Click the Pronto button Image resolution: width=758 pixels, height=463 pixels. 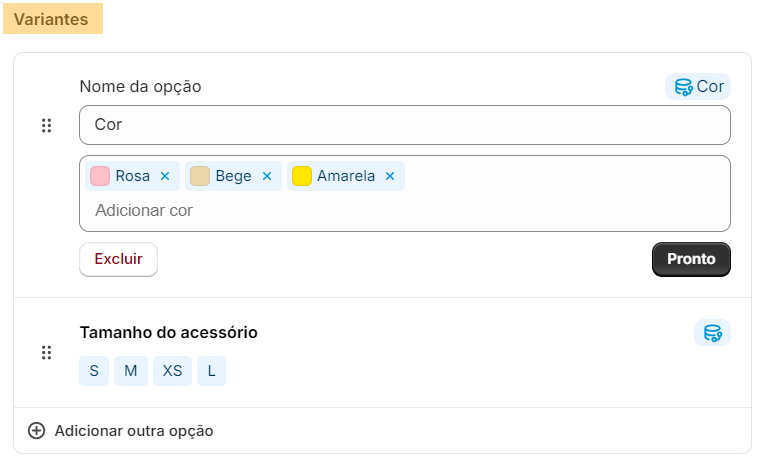[x=691, y=259]
